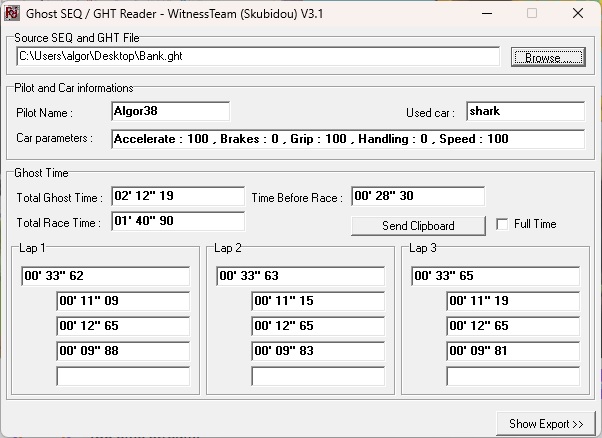The image size is (602, 438).
Task: Select Lap 2 total time 00' 33" 63
Action: [x=300, y=276]
